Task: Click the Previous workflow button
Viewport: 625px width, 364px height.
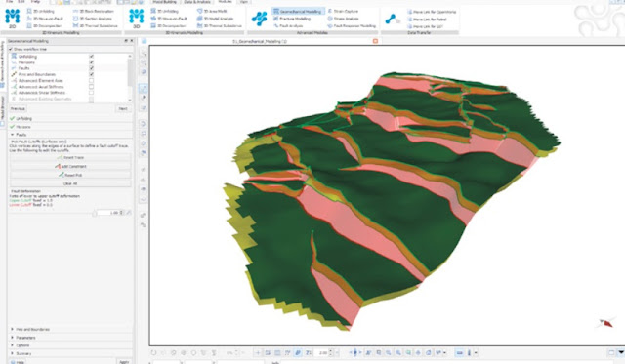Action: [x=18, y=108]
